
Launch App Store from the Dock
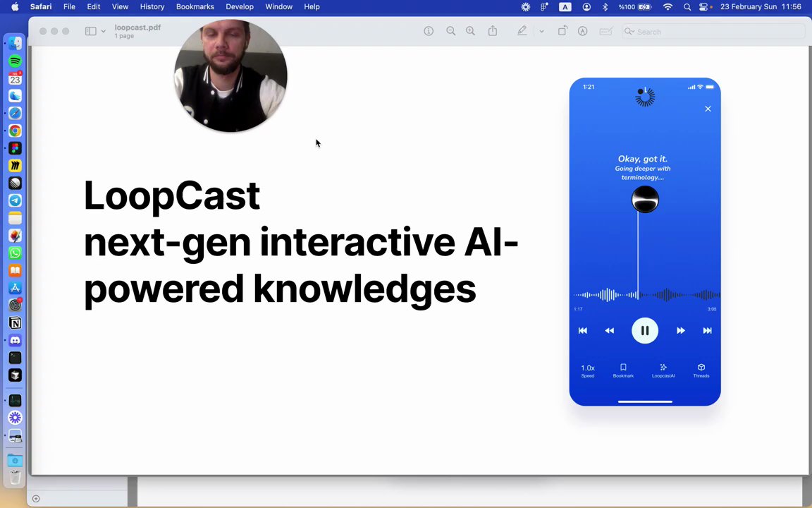15,288
